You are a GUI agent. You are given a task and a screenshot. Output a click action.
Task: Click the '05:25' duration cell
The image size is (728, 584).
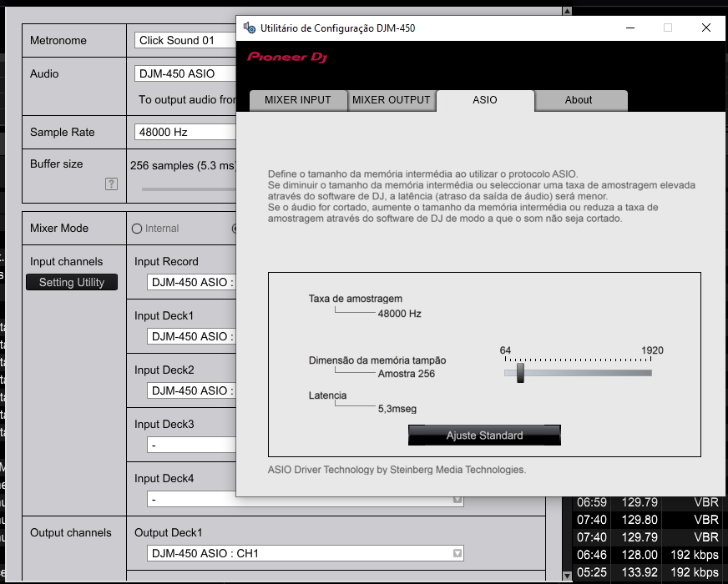(591, 572)
